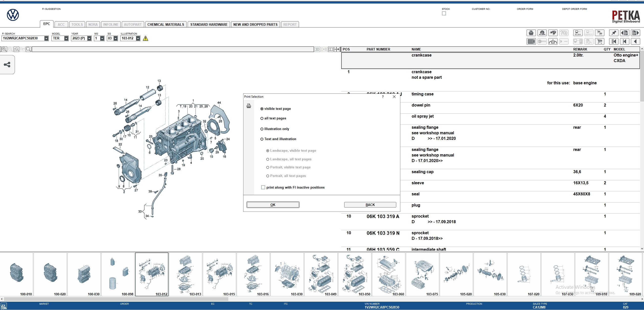Choose 'Portrait, visible text page' option

(x=288, y=167)
